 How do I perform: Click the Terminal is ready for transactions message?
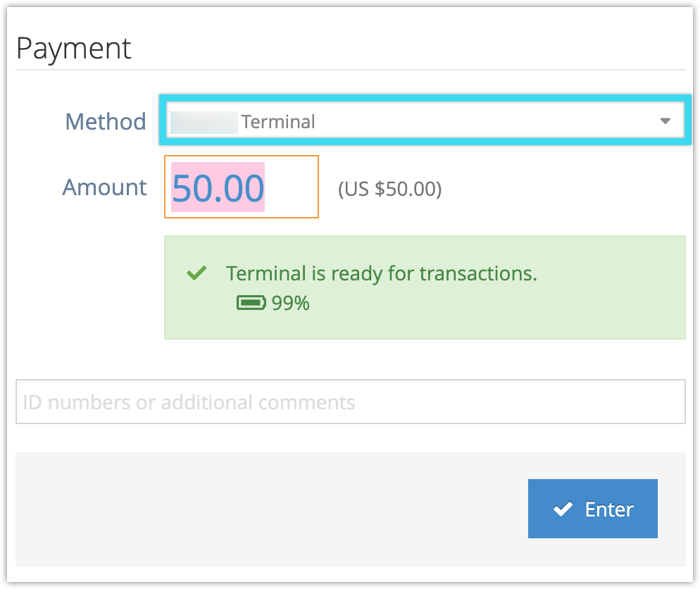(x=381, y=273)
